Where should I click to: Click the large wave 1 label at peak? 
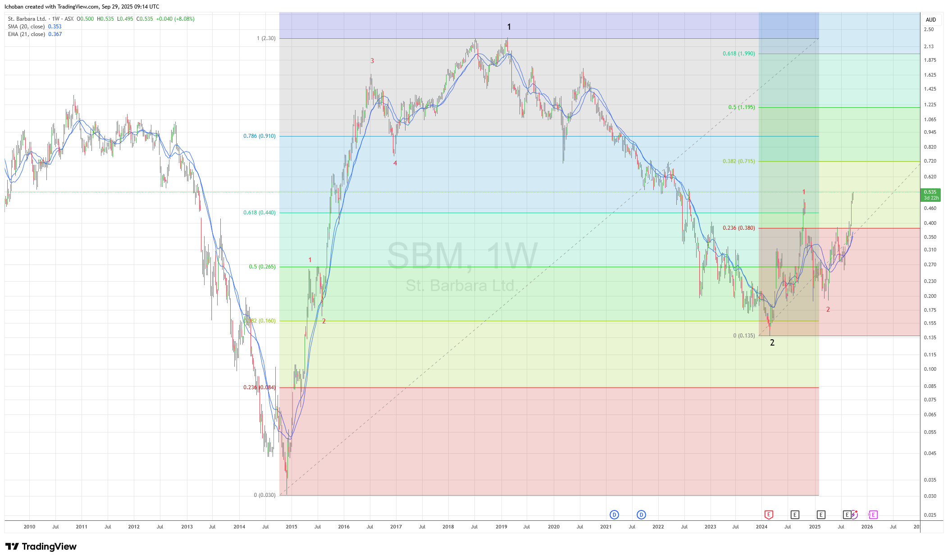509,27
